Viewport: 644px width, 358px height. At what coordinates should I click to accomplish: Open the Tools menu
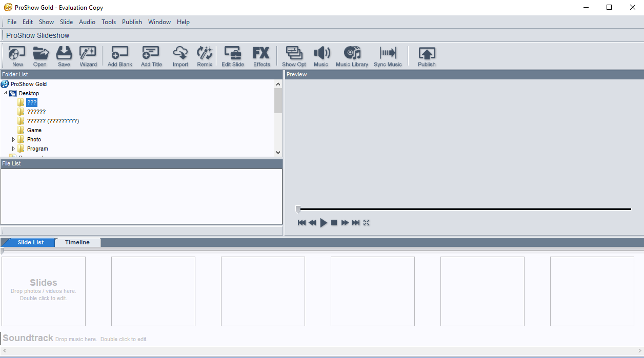tap(109, 22)
